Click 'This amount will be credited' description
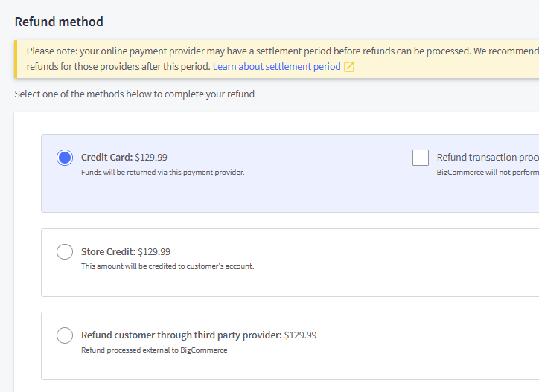Image resolution: width=539 pixels, height=392 pixels. [x=167, y=266]
